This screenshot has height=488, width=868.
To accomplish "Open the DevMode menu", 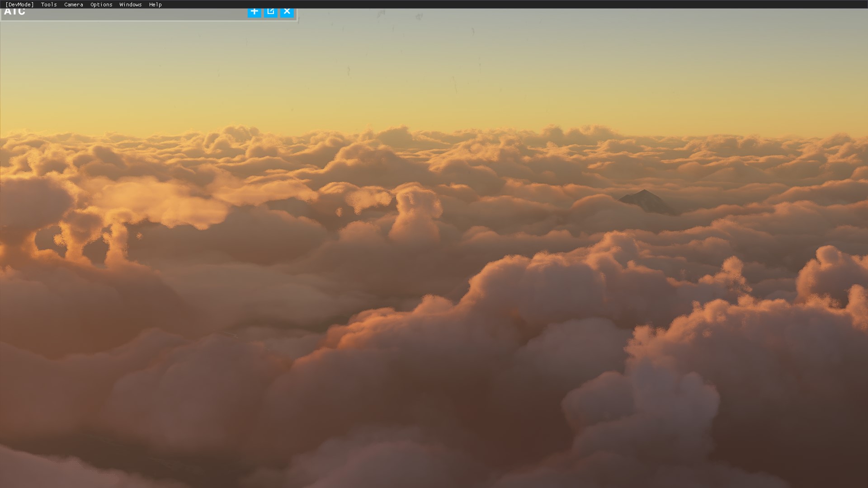I will tap(19, 5).
